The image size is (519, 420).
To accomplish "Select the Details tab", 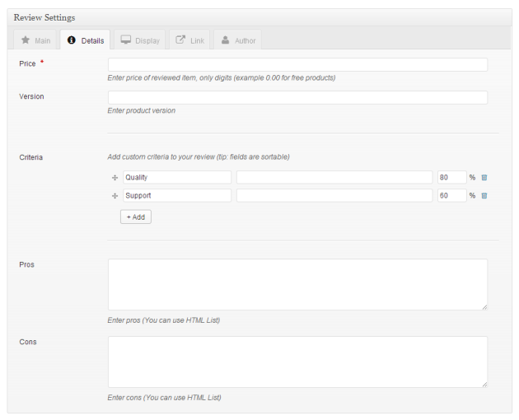I will coord(85,40).
